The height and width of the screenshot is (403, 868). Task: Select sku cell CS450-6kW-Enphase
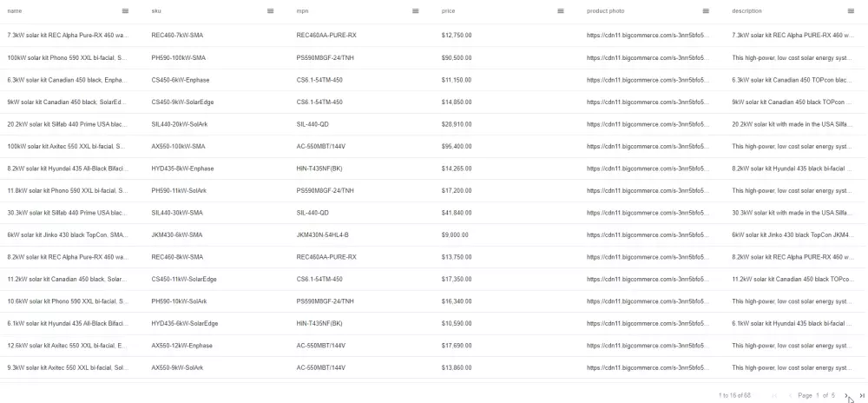[181, 80]
